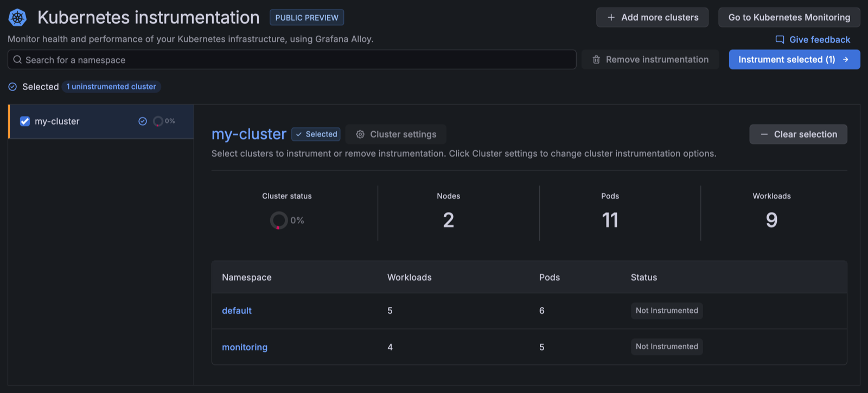Click the magnifier icon in namespace search
This screenshot has width=868, height=393.
pyautogui.click(x=17, y=60)
